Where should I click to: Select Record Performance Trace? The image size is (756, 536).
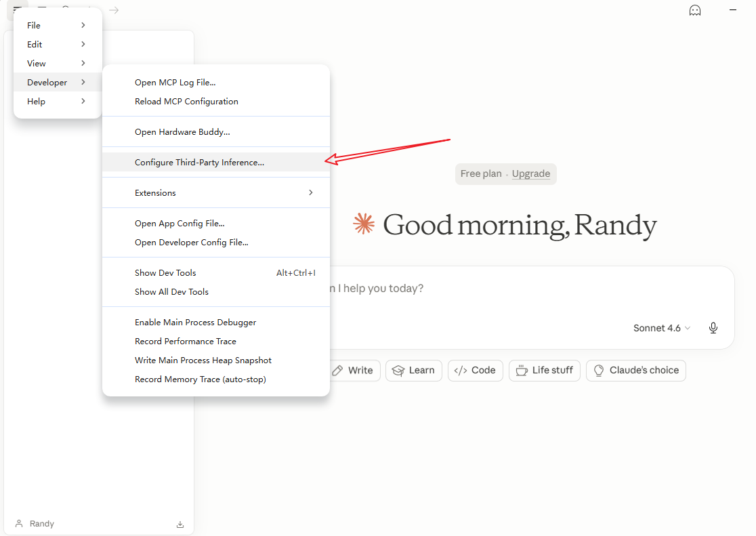(x=216, y=341)
